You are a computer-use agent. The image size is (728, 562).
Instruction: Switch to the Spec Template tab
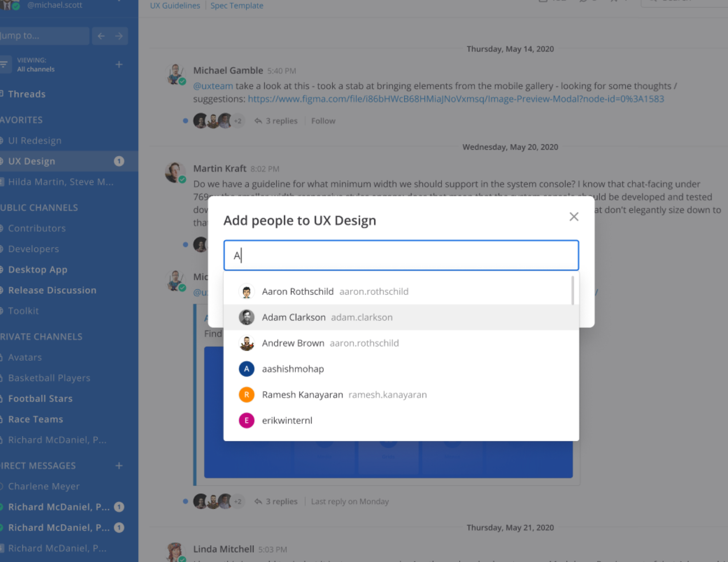pyautogui.click(x=236, y=5)
